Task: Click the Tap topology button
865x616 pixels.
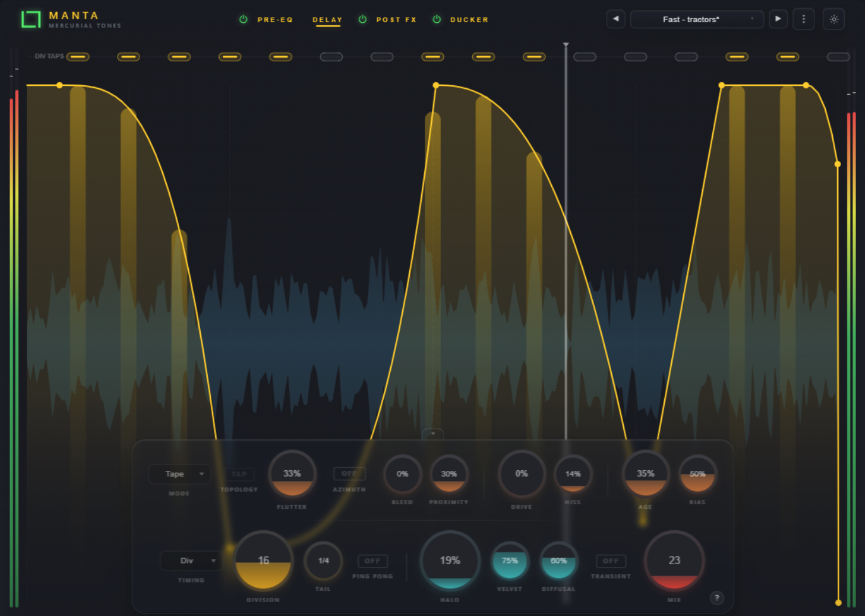Action: coord(239,474)
